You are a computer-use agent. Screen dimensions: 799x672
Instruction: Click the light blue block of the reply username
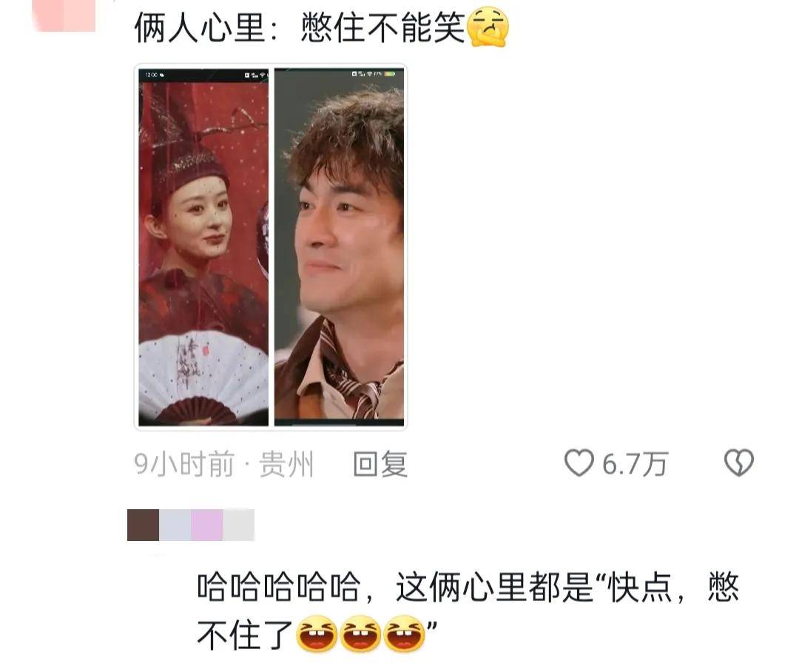coord(175,525)
